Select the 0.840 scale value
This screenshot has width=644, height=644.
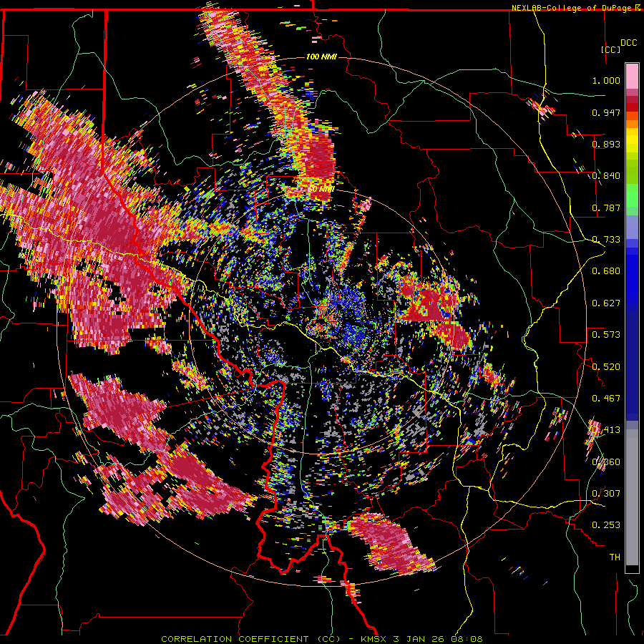coord(606,176)
